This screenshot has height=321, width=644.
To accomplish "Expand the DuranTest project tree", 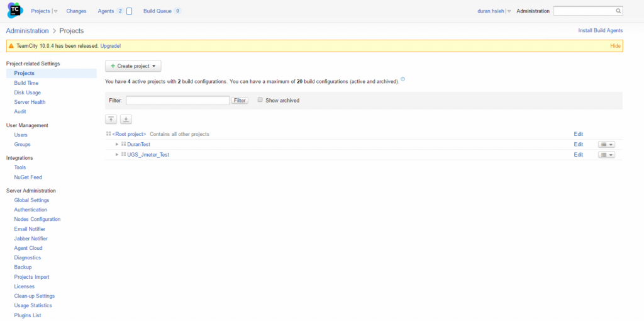I will [x=117, y=144].
